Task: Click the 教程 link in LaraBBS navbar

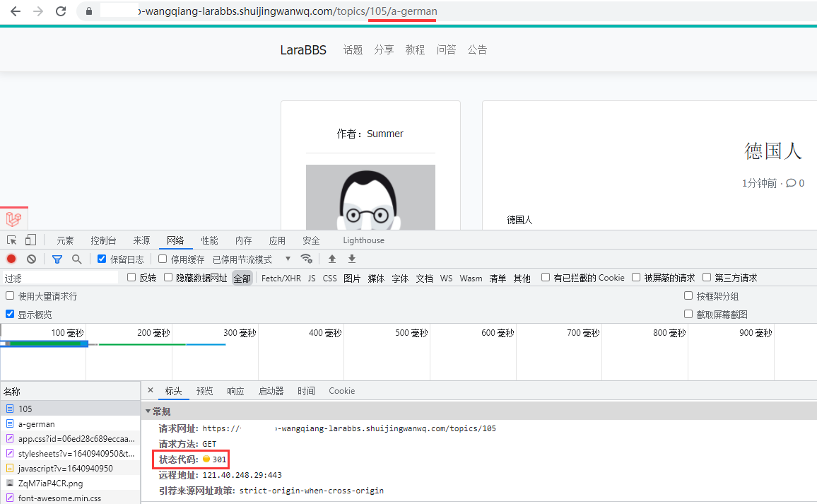Action: (415, 49)
